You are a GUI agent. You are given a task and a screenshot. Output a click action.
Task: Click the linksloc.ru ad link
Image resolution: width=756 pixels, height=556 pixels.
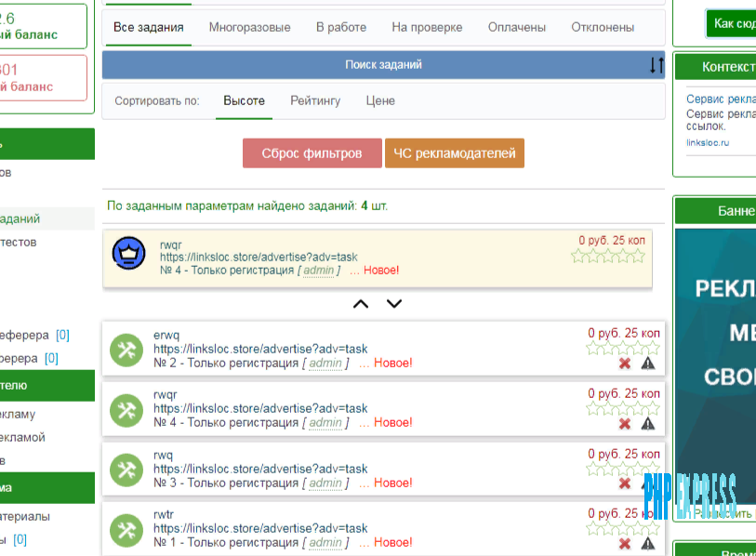coord(708,143)
